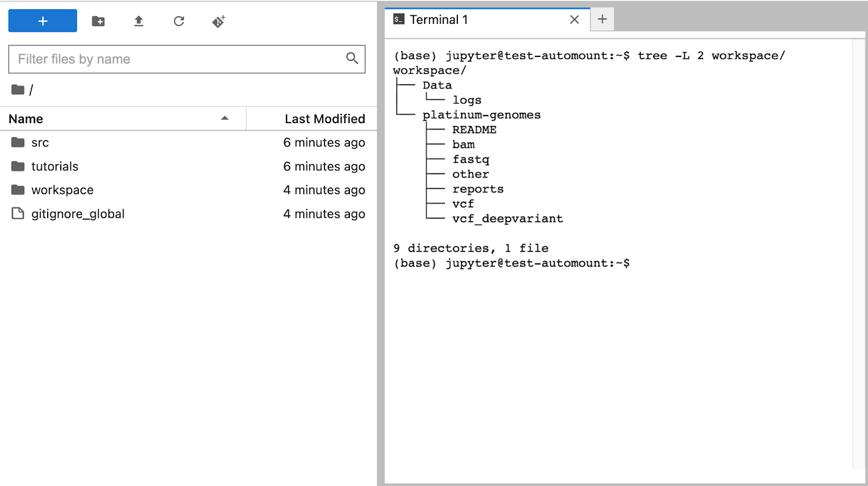Click '6 minutes ago' in the src row
The height and width of the screenshot is (486, 868).
pyautogui.click(x=324, y=143)
